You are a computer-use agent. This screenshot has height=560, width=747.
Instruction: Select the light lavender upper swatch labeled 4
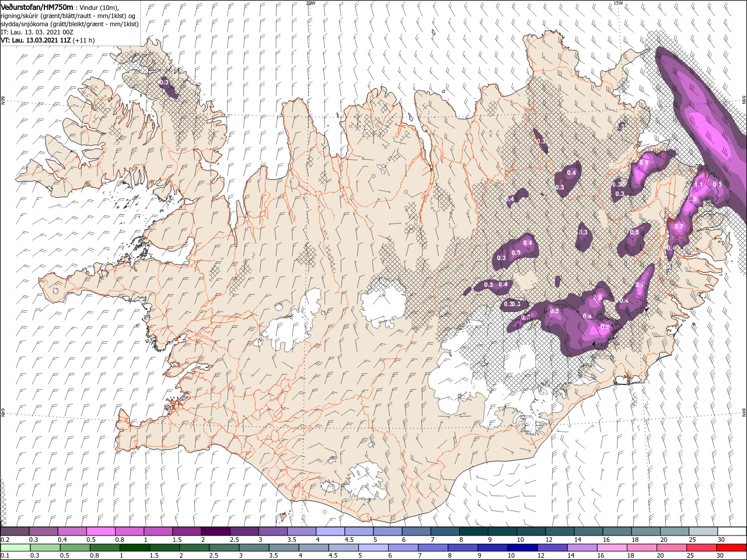tap(330, 531)
